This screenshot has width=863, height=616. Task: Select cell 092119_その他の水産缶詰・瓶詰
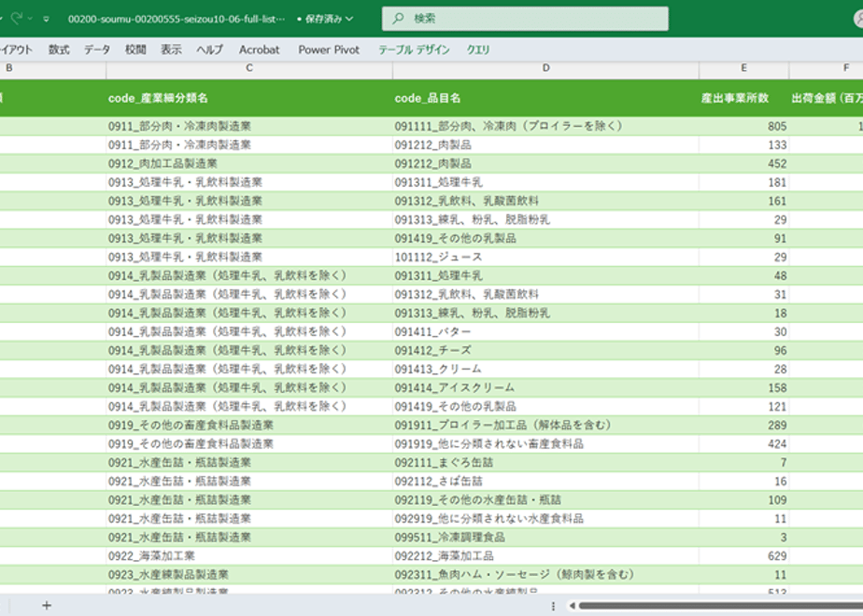[x=545, y=500]
